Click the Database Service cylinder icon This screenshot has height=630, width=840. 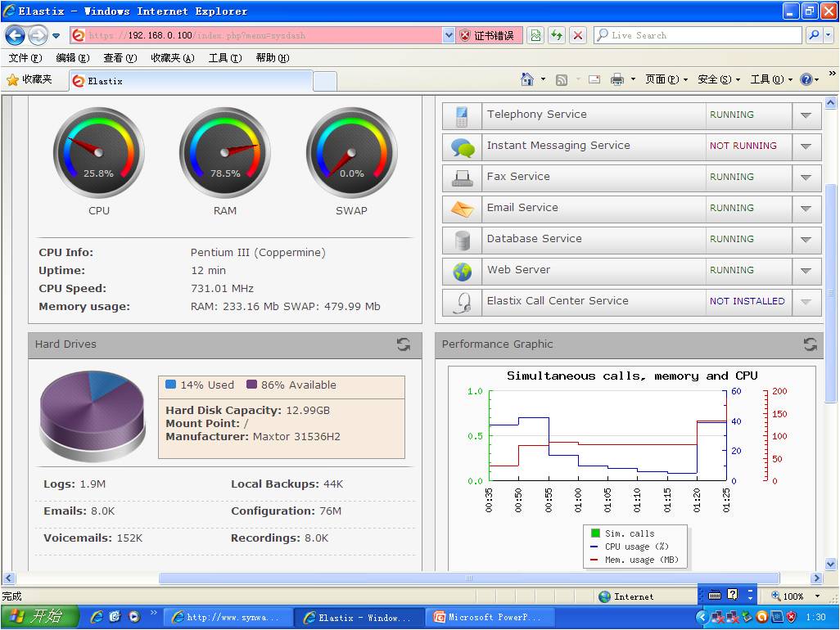click(462, 241)
